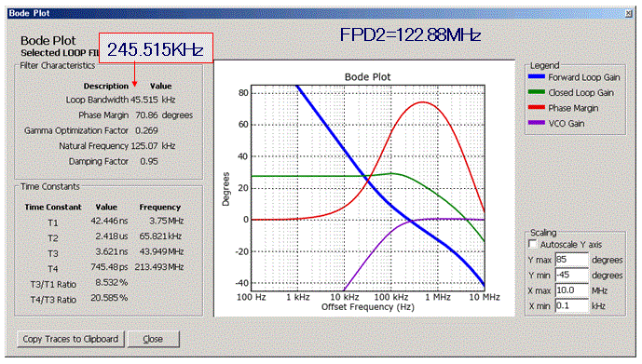Enable Autoscale Y axis checkbox
Viewport: 642px width, 364px height.
pyautogui.click(x=533, y=244)
